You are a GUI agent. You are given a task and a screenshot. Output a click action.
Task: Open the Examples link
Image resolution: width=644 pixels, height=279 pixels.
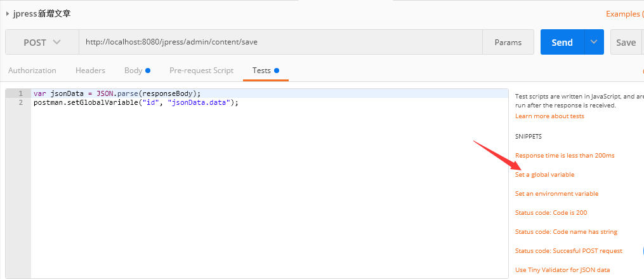pos(625,14)
